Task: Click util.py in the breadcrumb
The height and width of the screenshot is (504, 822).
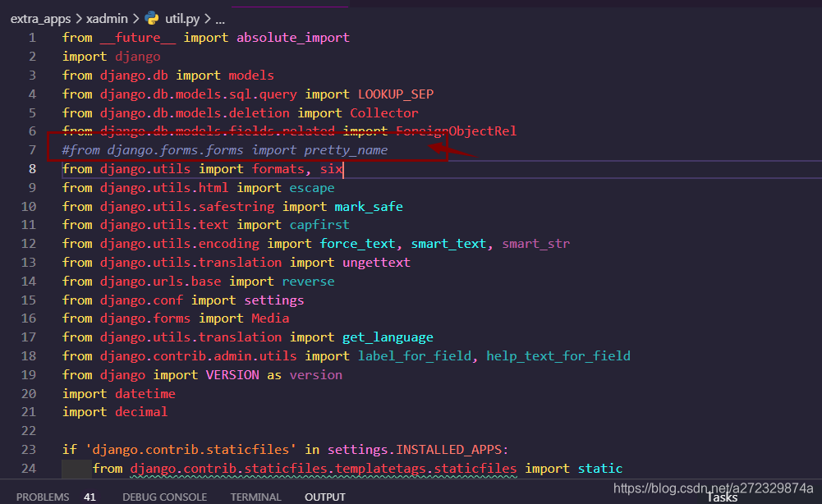Action: [181, 18]
